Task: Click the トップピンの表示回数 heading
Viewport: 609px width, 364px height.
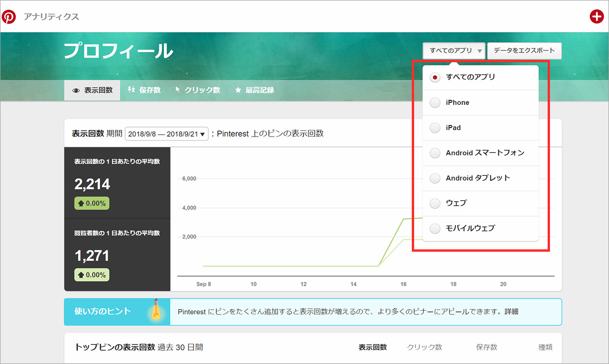Action: click(115, 347)
